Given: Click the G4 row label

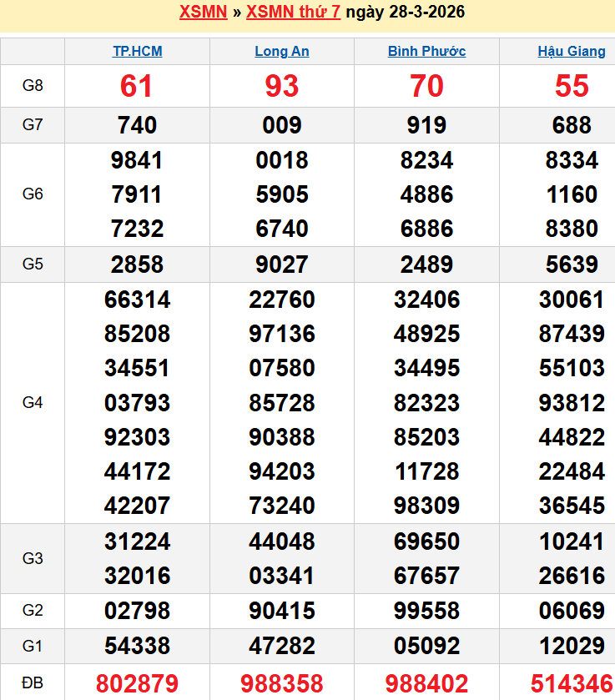Looking at the screenshot, I should 33,403.
